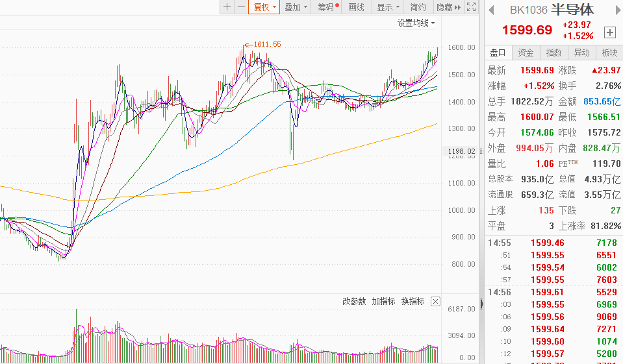
Task: Go to previous sector with left arrow
Action: pyautogui.click(x=491, y=10)
